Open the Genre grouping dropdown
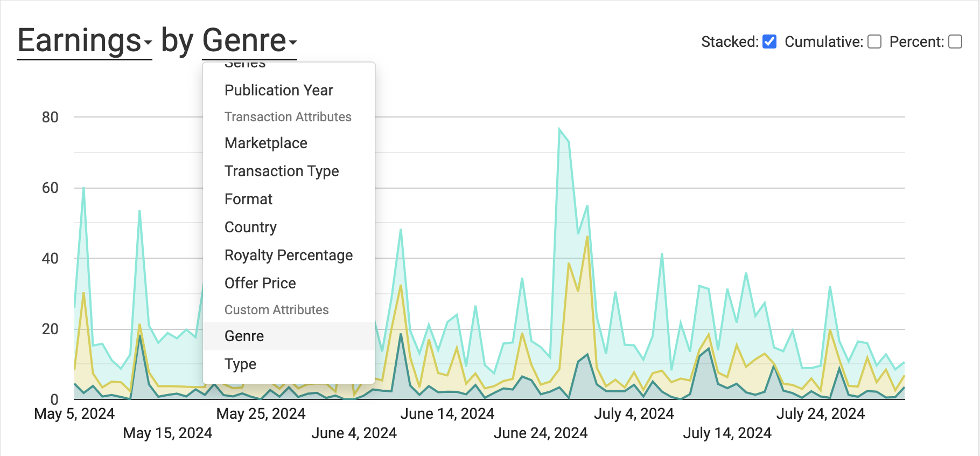 click(x=249, y=41)
